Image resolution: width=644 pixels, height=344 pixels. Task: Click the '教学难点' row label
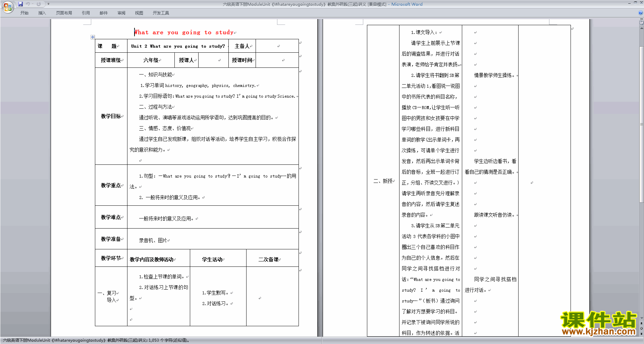[111, 217]
